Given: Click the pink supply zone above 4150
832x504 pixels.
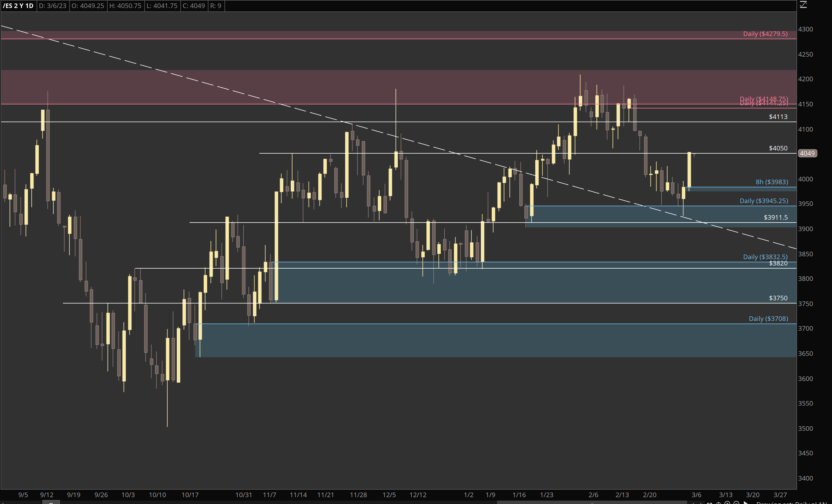Looking at the screenshot, I should [338, 87].
